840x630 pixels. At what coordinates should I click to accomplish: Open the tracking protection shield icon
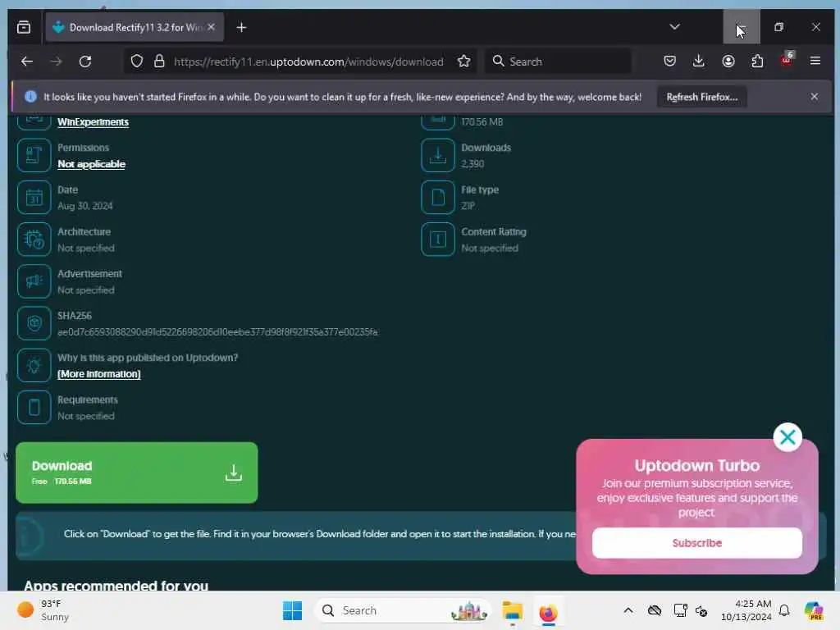[137, 62]
